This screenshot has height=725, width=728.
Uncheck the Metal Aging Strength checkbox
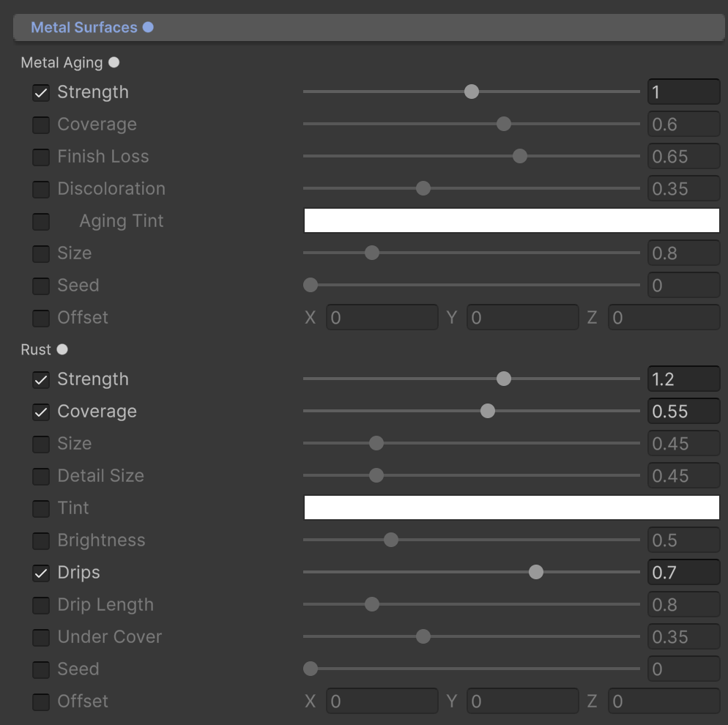(x=41, y=92)
